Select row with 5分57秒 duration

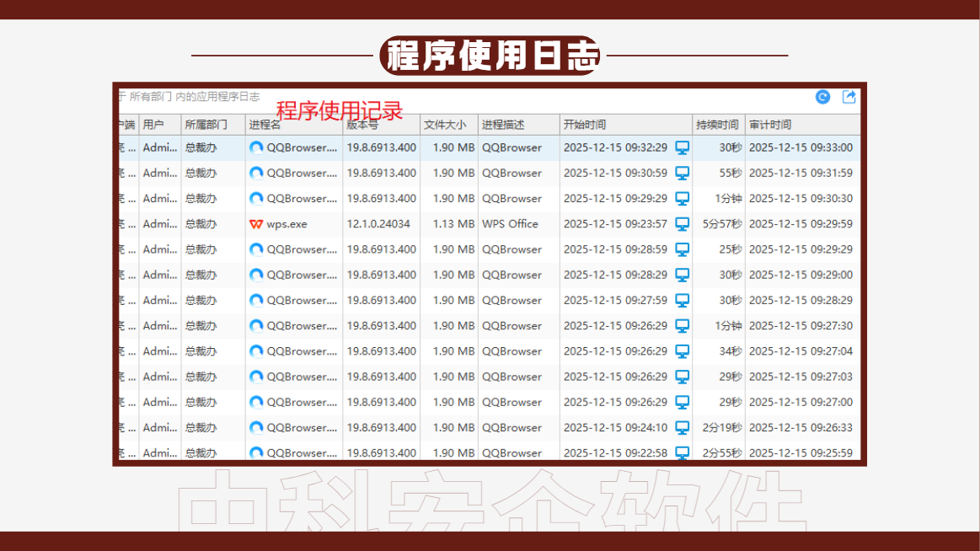point(490,224)
